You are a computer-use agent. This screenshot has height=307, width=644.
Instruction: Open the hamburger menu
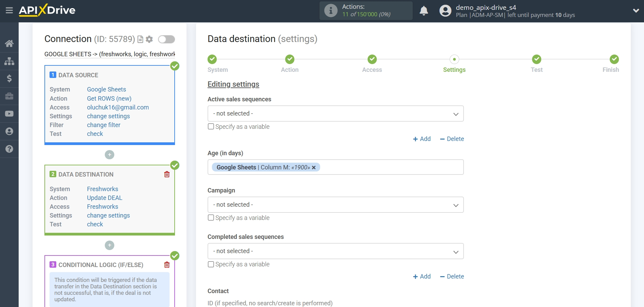tap(9, 11)
